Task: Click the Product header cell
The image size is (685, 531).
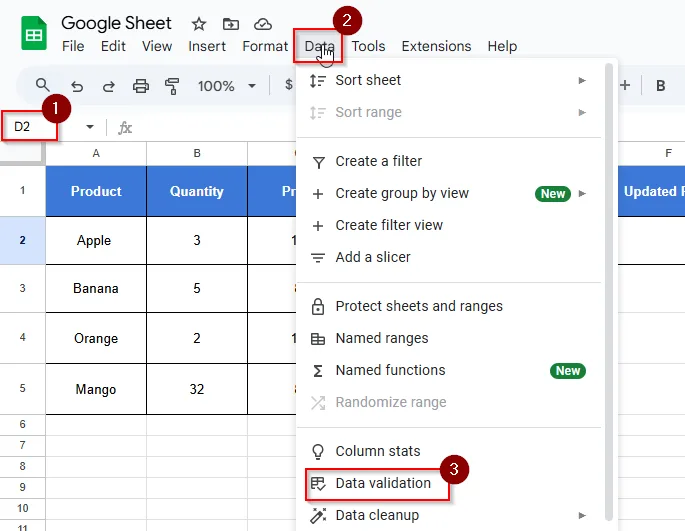Action: pos(96,191)
